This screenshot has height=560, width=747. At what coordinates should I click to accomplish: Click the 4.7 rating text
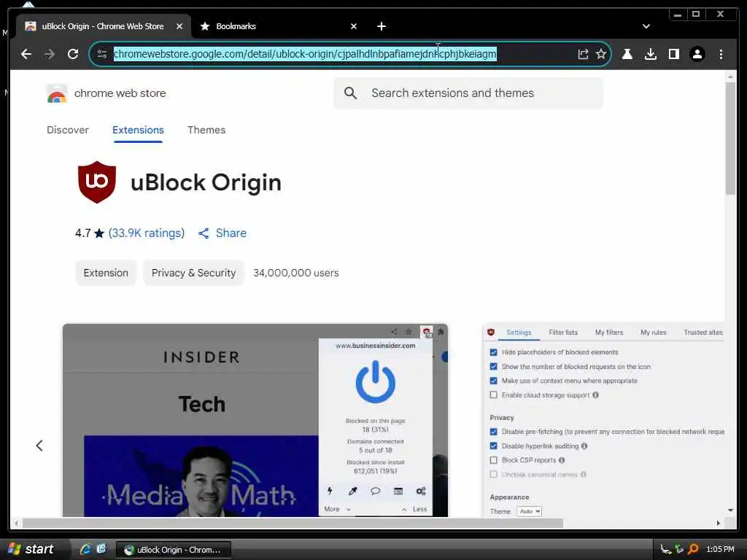[x=83, y=233]
